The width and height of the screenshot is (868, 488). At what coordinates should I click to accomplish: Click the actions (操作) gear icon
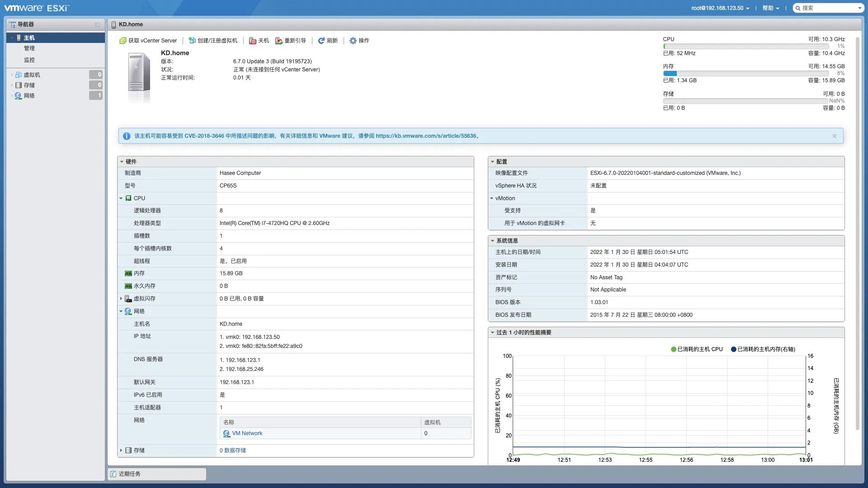pyautogui.click(x=353, y=41)
